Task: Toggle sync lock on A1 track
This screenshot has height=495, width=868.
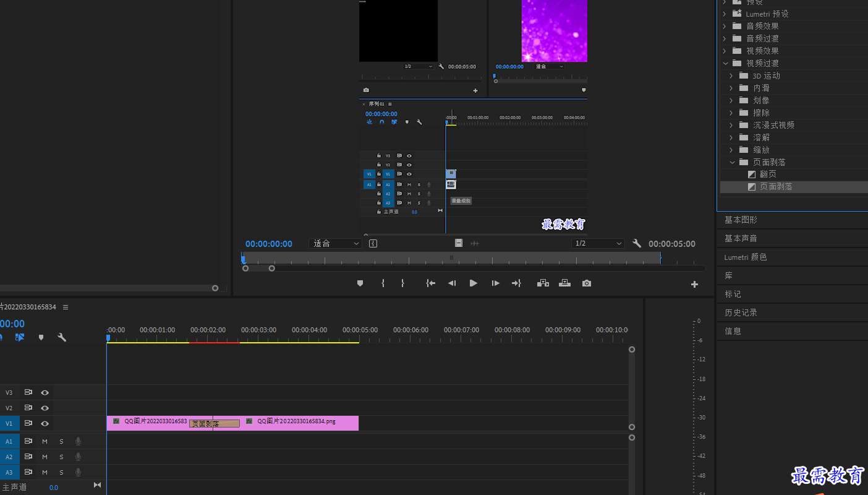Action: point(28,441)
